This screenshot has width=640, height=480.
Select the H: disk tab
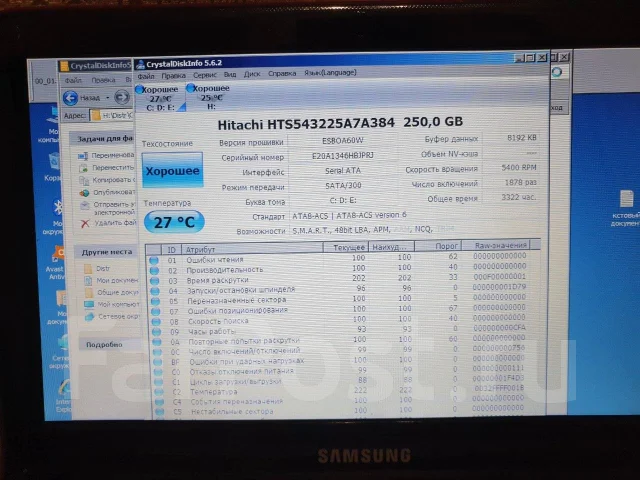click(210, 97)
